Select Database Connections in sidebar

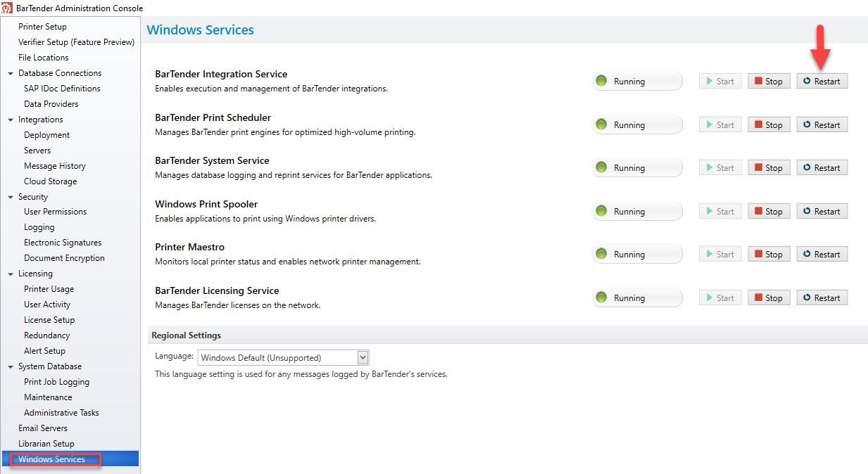click(x=60, y=73)
